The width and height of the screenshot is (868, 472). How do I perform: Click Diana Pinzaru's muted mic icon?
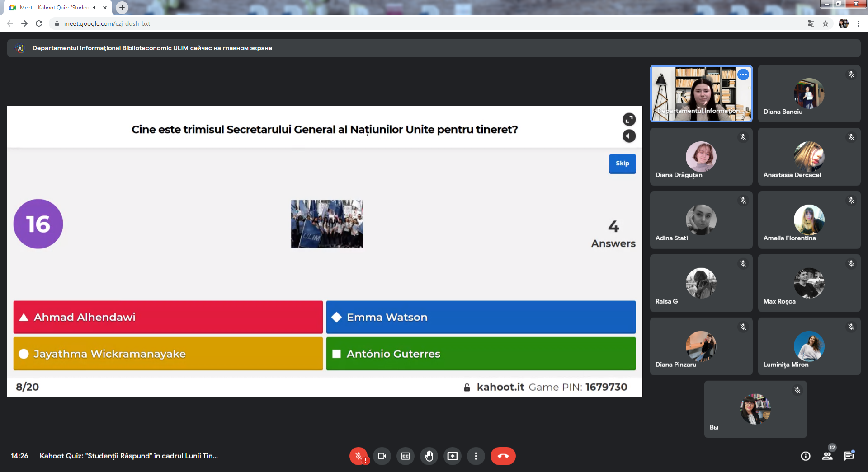coord(743,327)
